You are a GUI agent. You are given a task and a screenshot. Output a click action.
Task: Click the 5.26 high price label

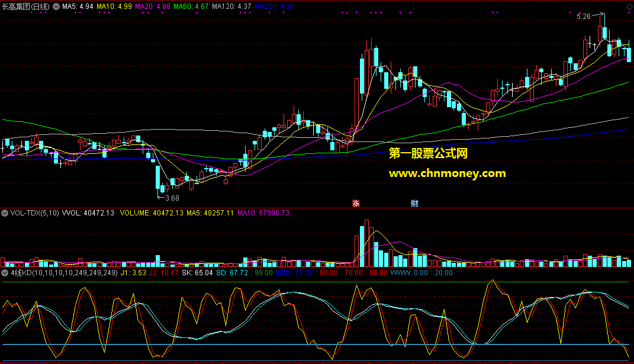[x=584, y=17]
